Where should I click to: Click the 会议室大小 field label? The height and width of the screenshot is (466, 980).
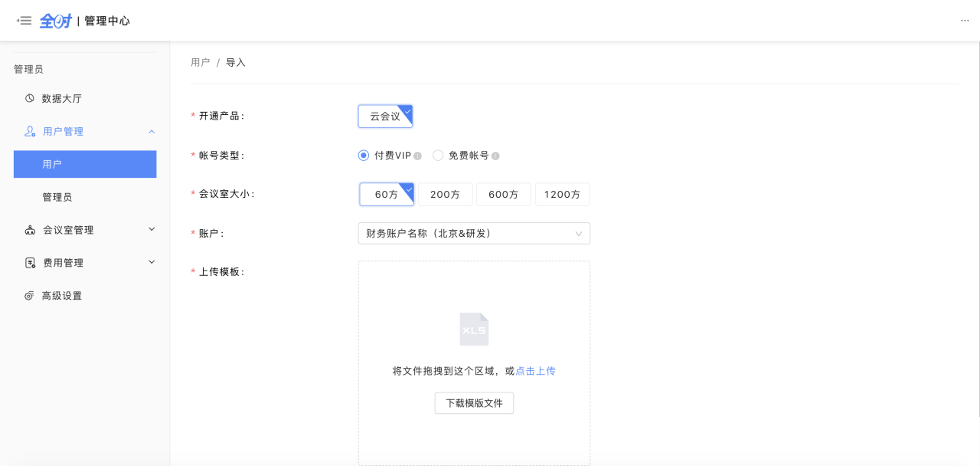(227, 194)
